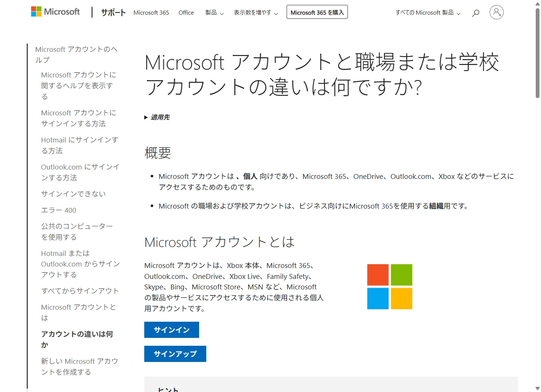
Task: Open サインインできない sidebar link
Action: [73, 194]
